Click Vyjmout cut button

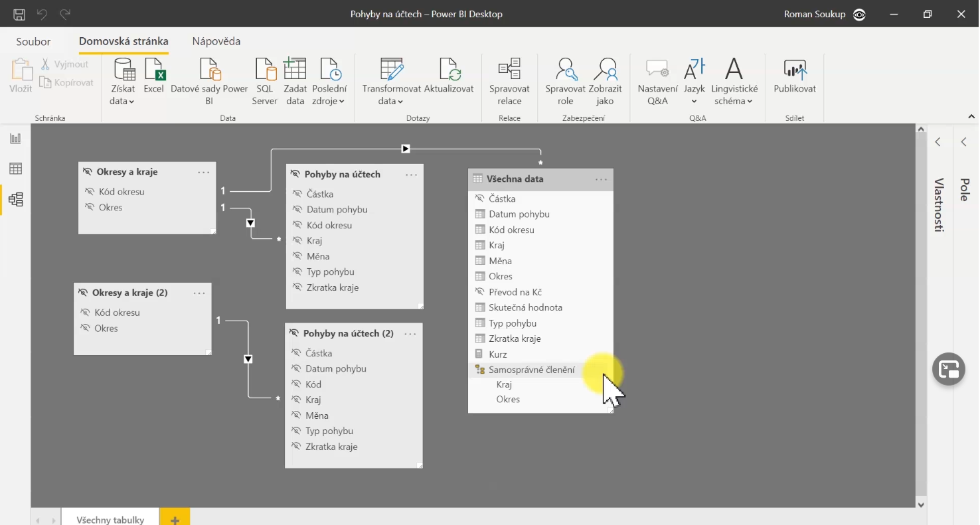pos(64,64)
